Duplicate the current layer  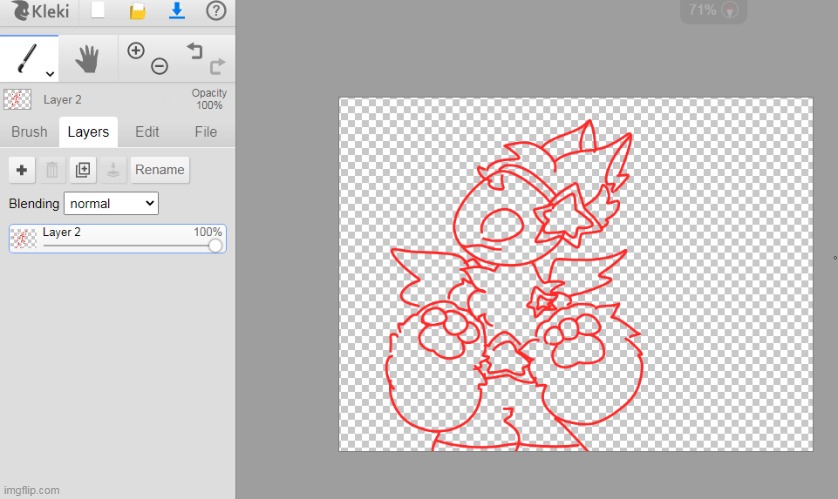[83, 170]
